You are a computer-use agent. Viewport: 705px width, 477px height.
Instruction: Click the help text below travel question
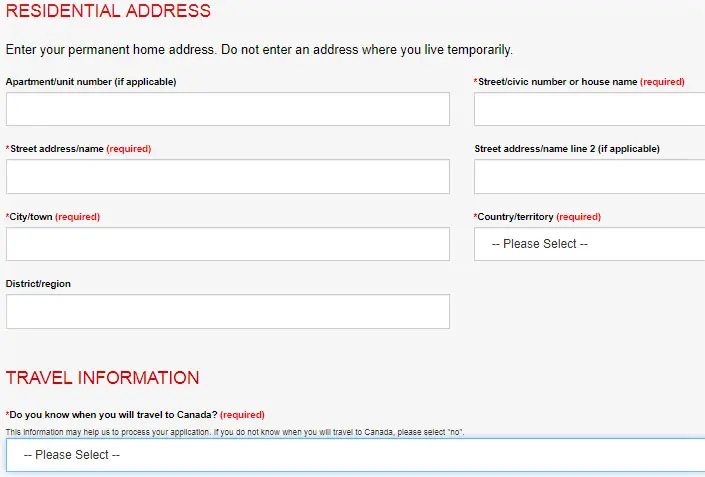click(235, 432)
